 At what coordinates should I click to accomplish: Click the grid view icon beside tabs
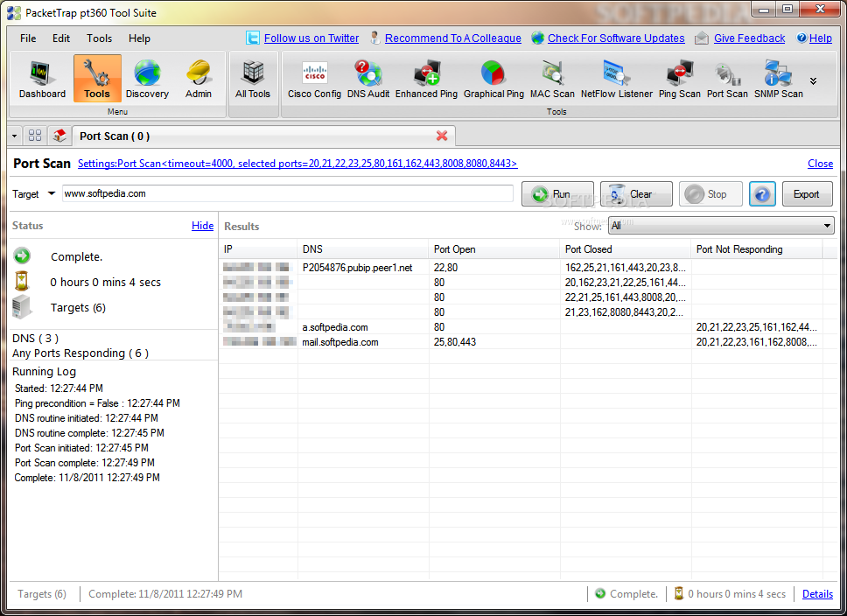pos(35,135)
